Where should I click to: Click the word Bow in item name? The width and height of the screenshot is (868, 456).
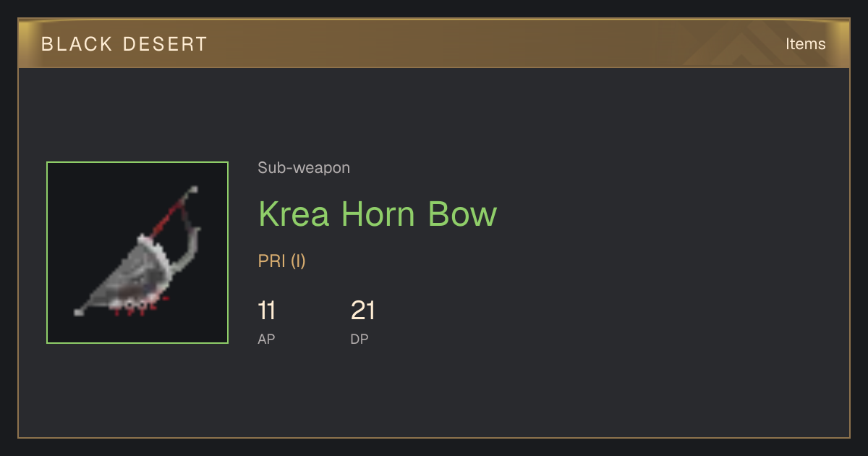pyautogui.click(x=463, y=214)
